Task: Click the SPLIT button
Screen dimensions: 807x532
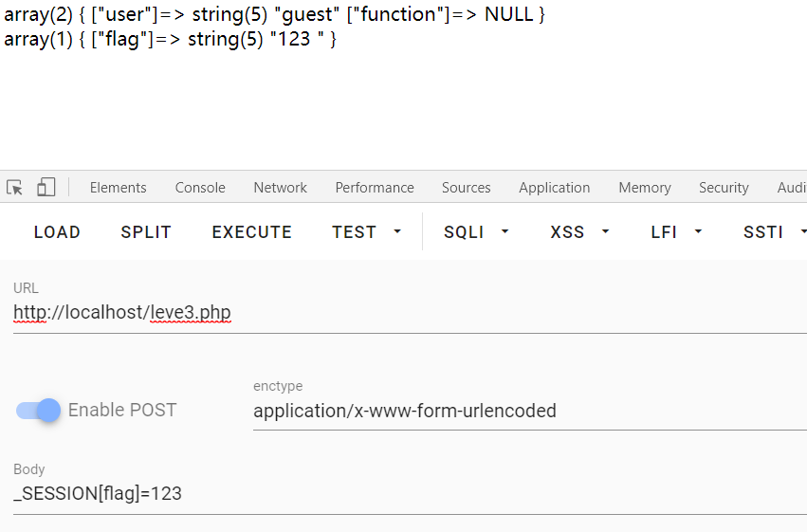Action: [x=146, y=232]
